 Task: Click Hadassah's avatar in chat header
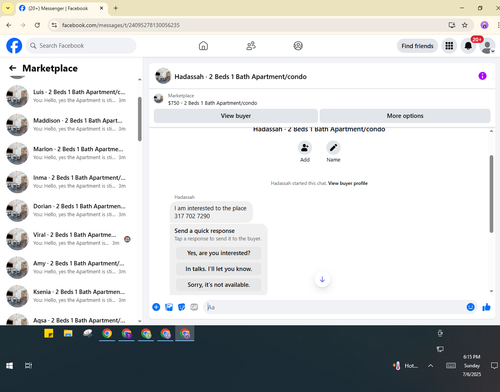(x=163, y=76)
